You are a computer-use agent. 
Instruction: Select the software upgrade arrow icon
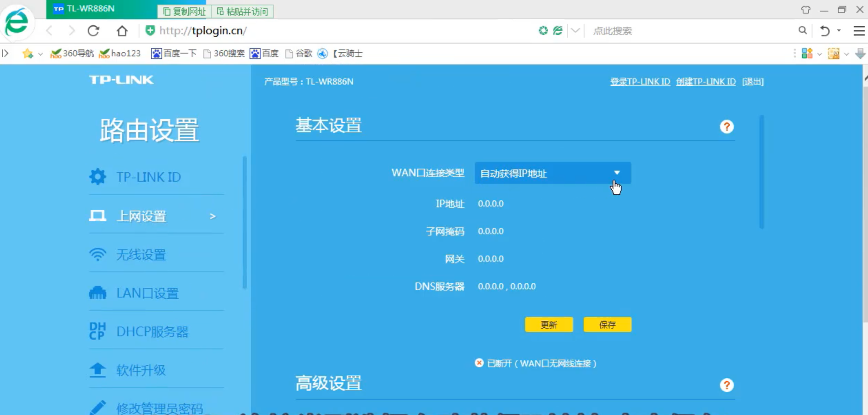[97, 370]
